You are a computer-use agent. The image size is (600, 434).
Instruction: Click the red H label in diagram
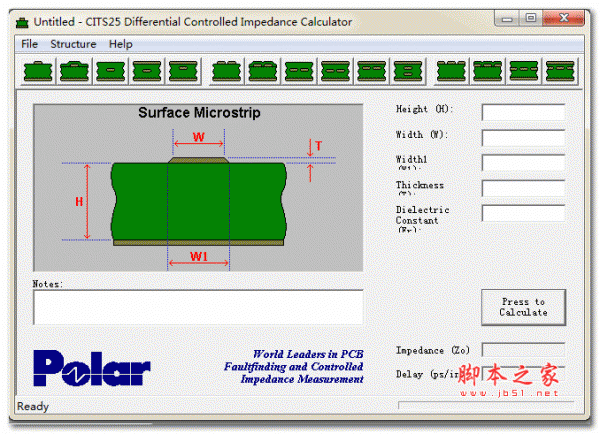tap(79, 202)
